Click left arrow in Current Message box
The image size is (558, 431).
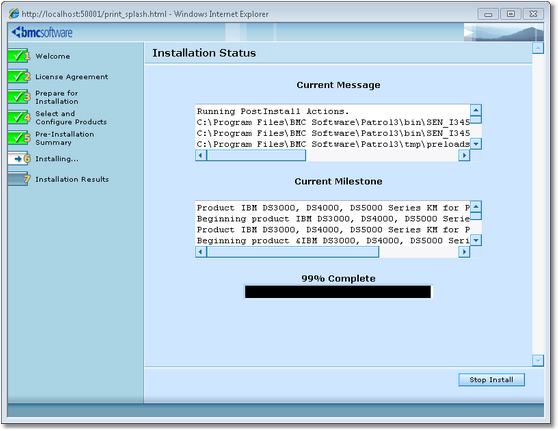(x=201, y=155)
